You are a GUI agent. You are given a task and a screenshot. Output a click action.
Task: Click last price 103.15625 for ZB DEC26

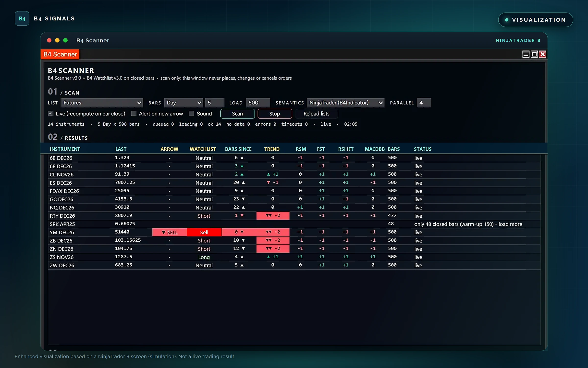pyautogui.click(x=128, y=240)
